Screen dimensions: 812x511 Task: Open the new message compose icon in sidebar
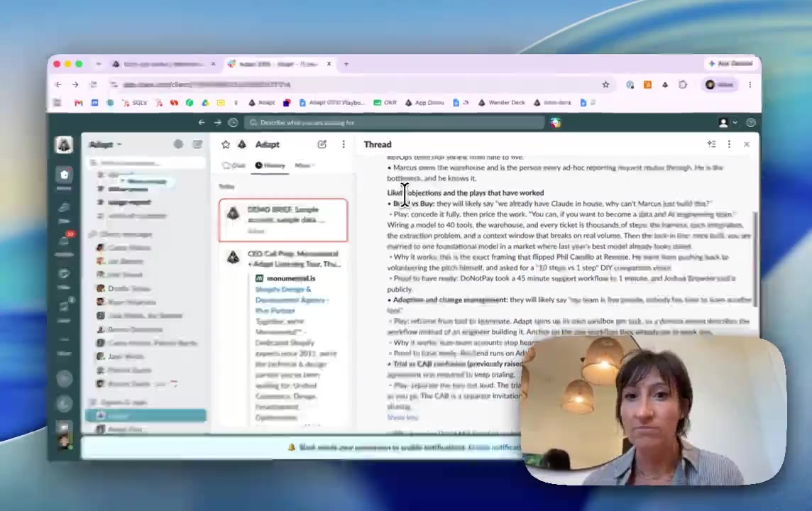click(x=197, y=144)
